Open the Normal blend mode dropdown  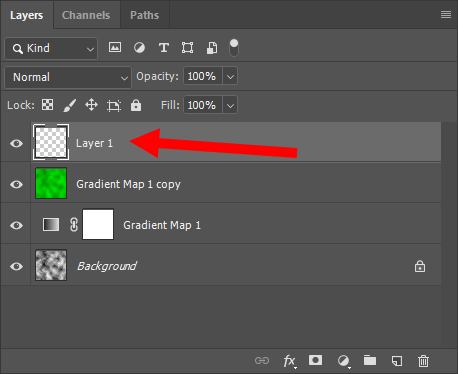click(x=68, y=77)
